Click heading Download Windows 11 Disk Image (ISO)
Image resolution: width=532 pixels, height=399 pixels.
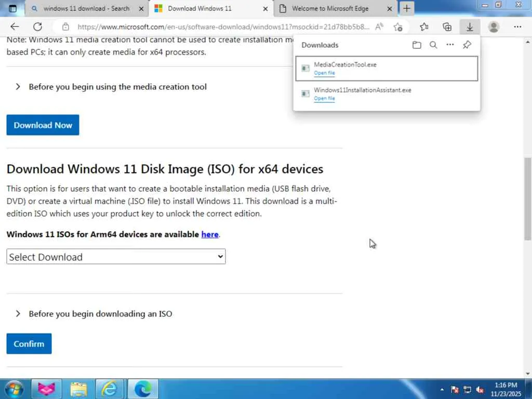point(165,169)
